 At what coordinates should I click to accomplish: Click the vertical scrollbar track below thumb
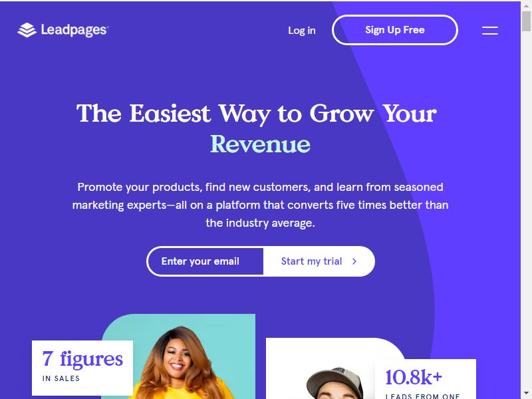pyautogui.click(x=526, y=210)
